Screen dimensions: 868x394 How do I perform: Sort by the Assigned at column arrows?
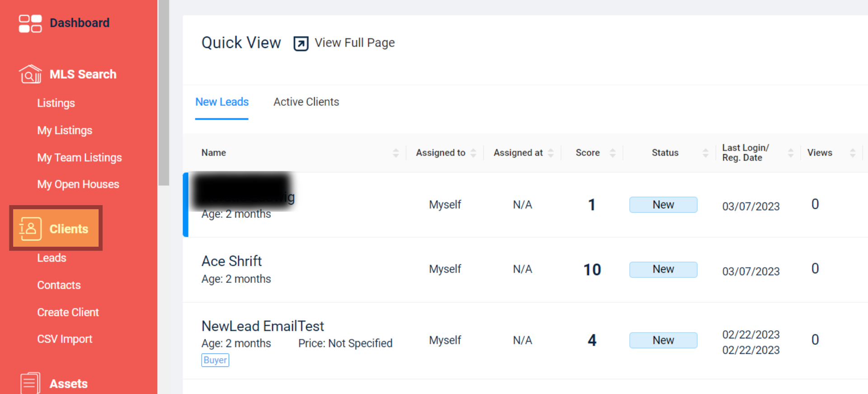click(551, 153)
